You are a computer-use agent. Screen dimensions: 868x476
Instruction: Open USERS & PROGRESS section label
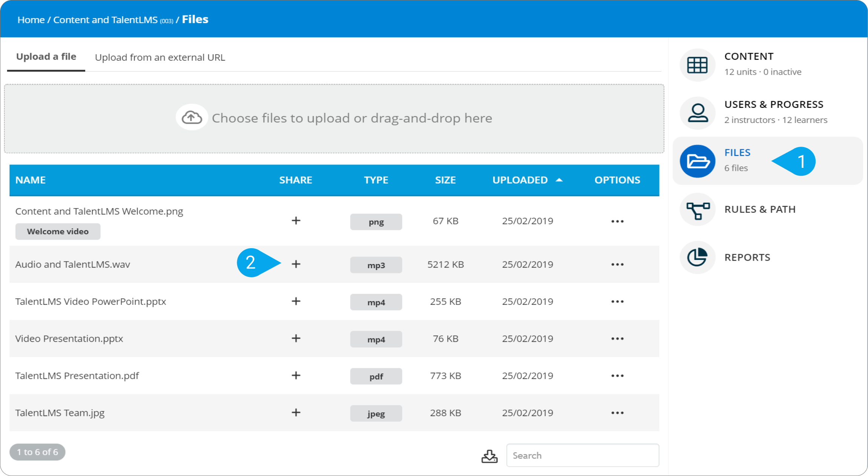point(774,104)
